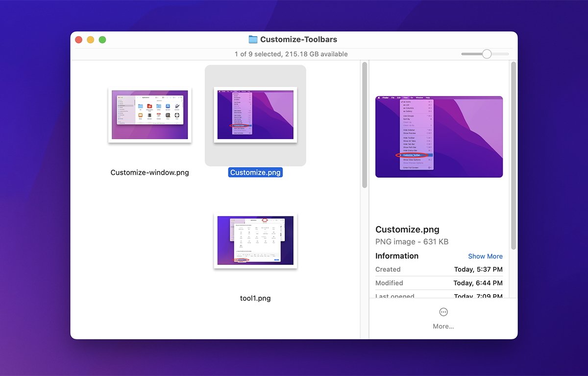Click the folder icon in the title bar
Screen dimensions: 588x376
point(253,40)
